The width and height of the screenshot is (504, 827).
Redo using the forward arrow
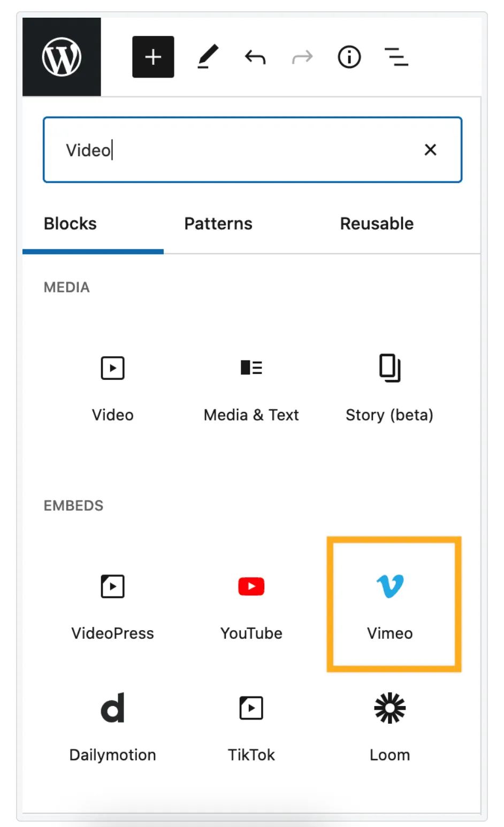pyautogui.click(x=302, y=57)
